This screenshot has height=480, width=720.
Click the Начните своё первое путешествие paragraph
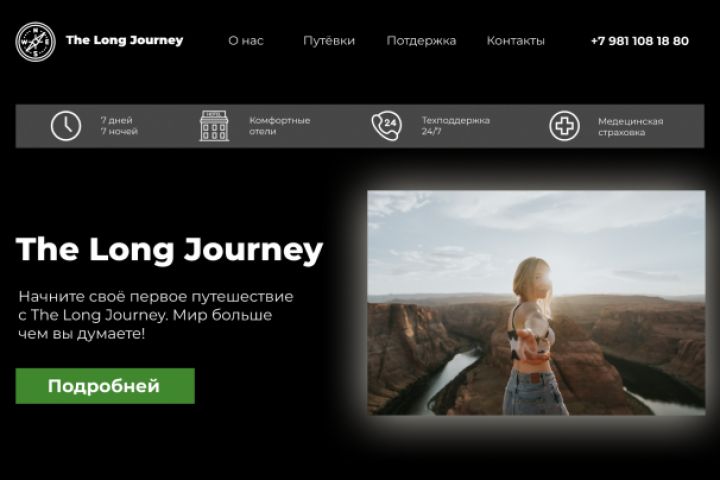click(x=156, y=315)
